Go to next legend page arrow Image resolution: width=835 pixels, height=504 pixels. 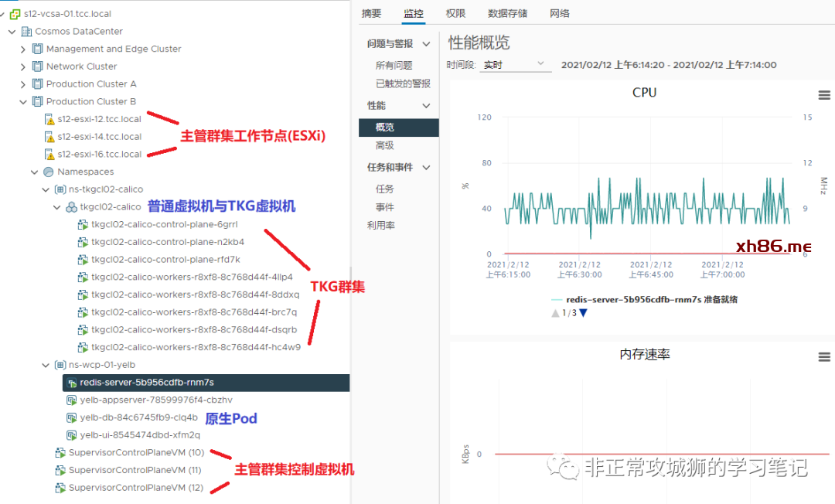coord(584,313)
